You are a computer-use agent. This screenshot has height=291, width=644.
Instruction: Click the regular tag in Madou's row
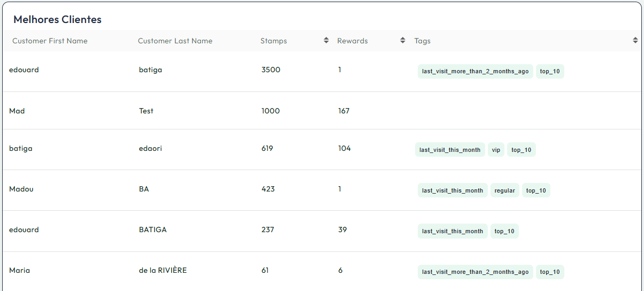(x=504, y=190)
